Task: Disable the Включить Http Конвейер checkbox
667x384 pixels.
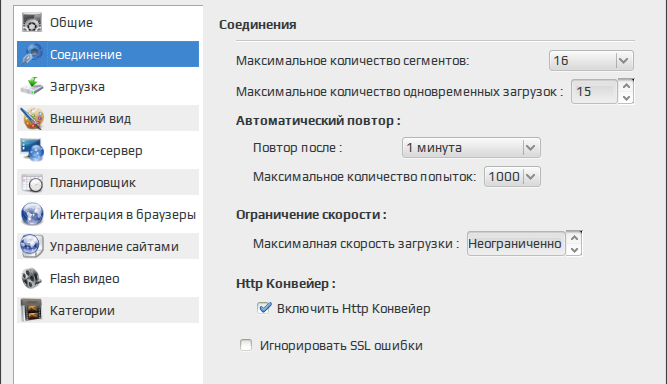Action: (x=264, y=308)
